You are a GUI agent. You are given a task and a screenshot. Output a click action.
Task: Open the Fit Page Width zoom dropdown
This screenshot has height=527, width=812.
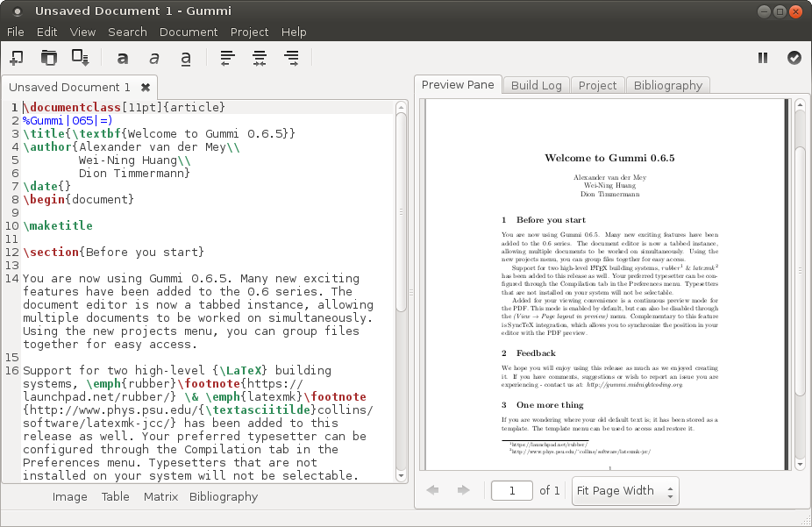point(625,491)
